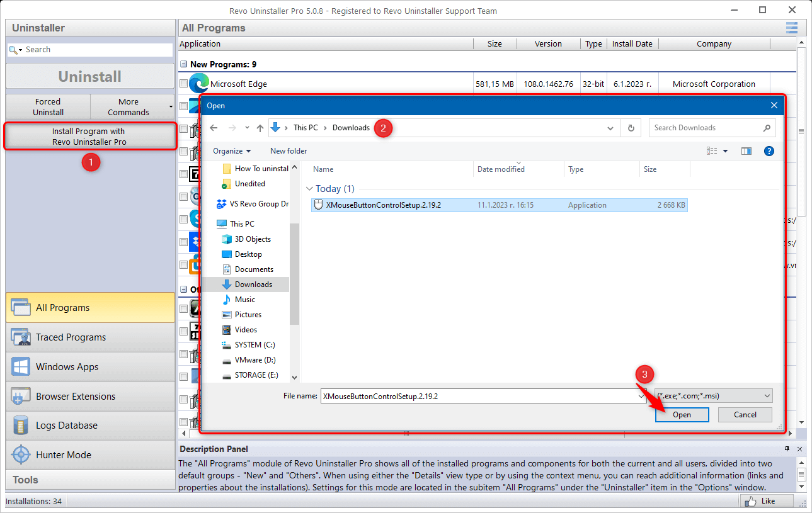Click navigation tree scroll down arrow
This screenshot has height=513, width=812.
click(294, 377)
